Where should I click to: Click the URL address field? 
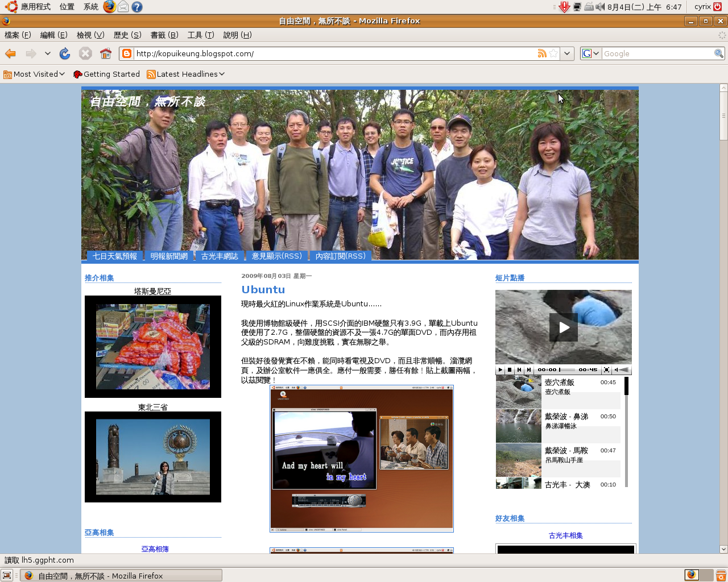(x=335, y=53)
